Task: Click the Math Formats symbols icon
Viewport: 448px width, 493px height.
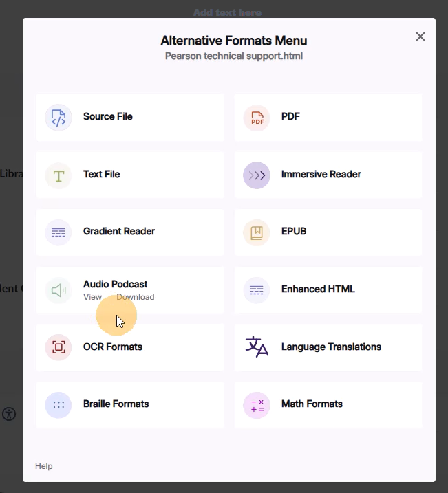Action: pyautogui.click(x=257, y=405)
